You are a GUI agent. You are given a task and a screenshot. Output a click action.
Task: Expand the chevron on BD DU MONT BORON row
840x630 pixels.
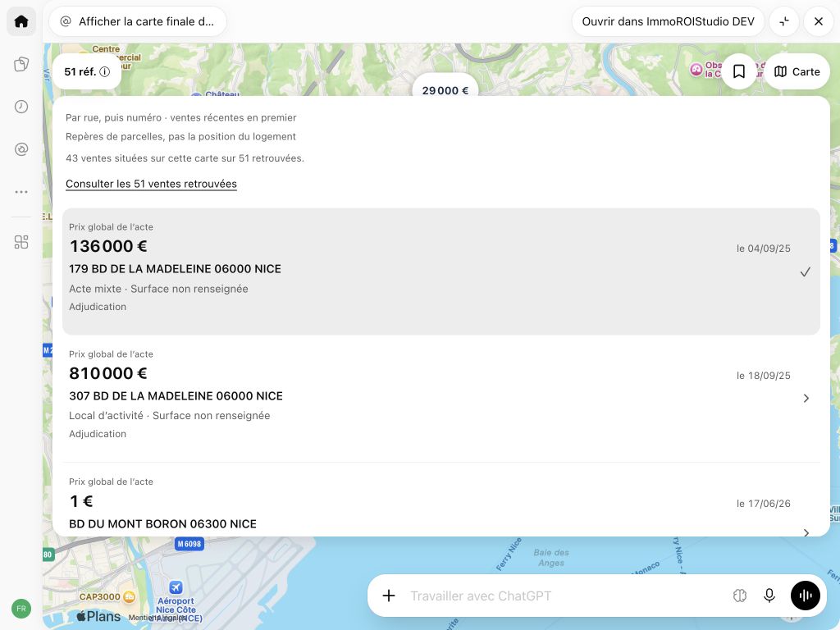click(x=806, y=532)
